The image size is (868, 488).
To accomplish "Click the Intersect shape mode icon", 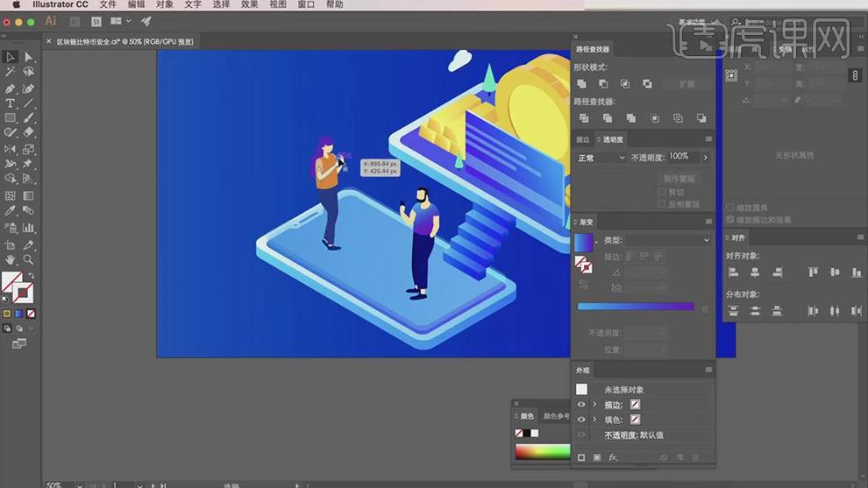I will 625,84.
